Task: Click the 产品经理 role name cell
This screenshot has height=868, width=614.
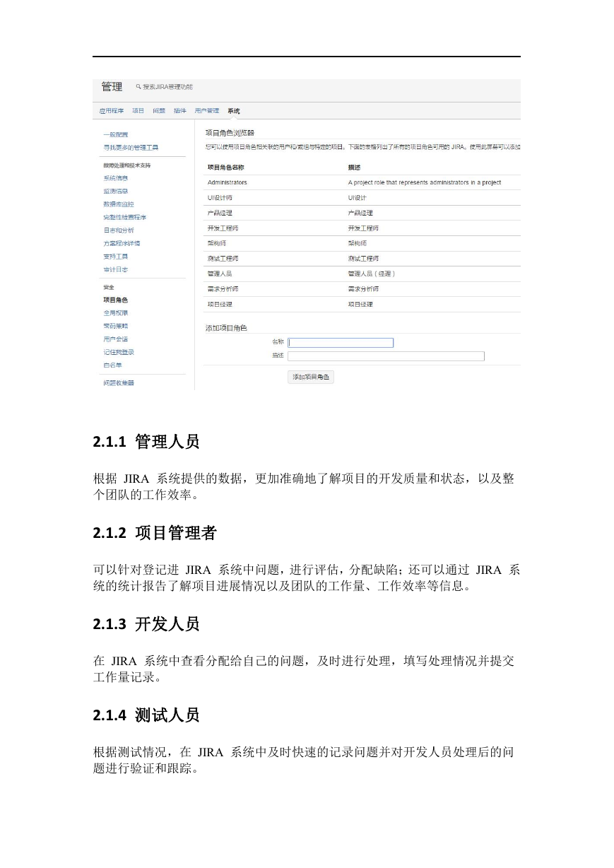Action: 220,213
